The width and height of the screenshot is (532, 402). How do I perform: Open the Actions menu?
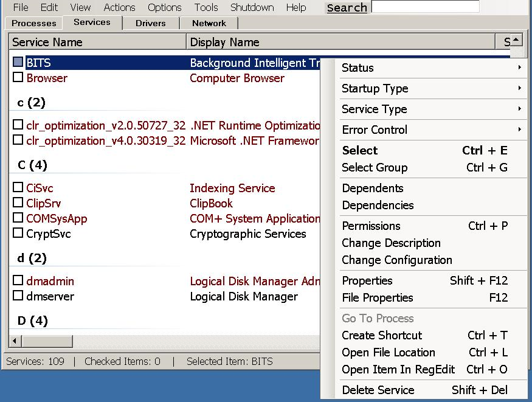119,7
